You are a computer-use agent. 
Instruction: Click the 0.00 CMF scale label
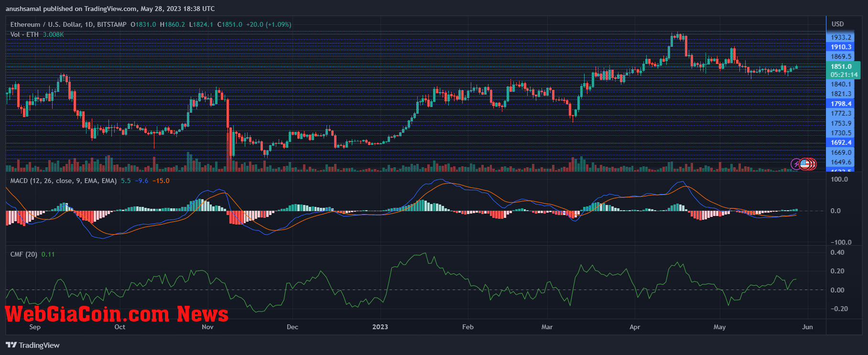tap(837, 290)
